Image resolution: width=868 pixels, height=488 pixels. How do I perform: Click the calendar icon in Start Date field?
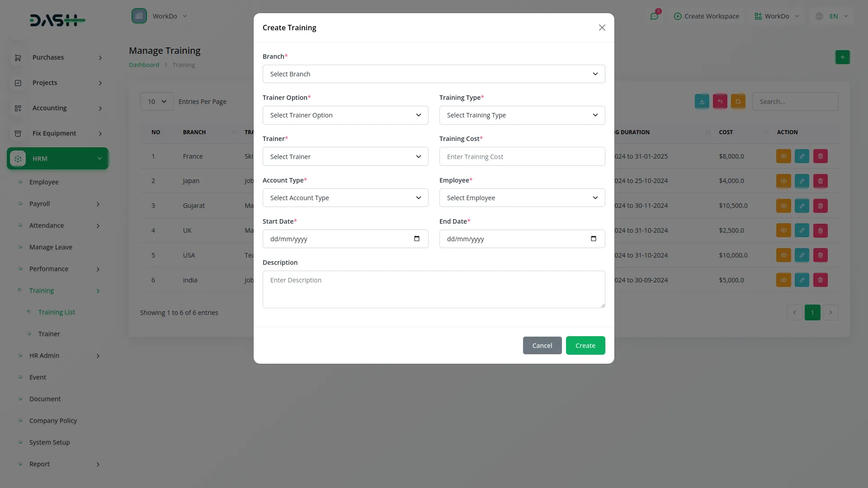[416, 239]
